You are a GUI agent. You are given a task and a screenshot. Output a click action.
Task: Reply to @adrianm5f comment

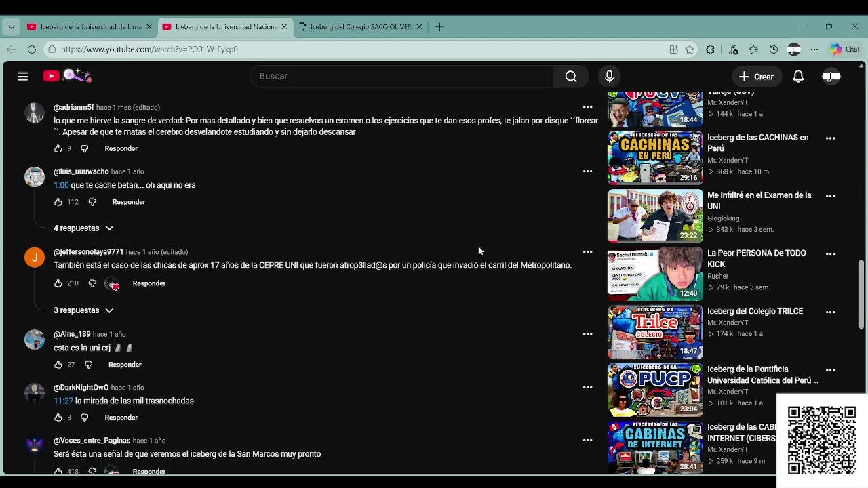121,148
